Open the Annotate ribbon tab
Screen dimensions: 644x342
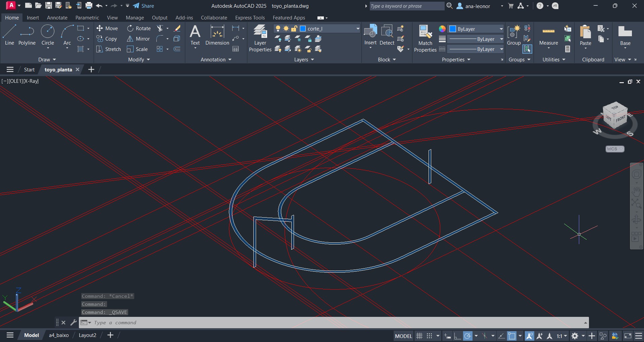coord(57,18)
